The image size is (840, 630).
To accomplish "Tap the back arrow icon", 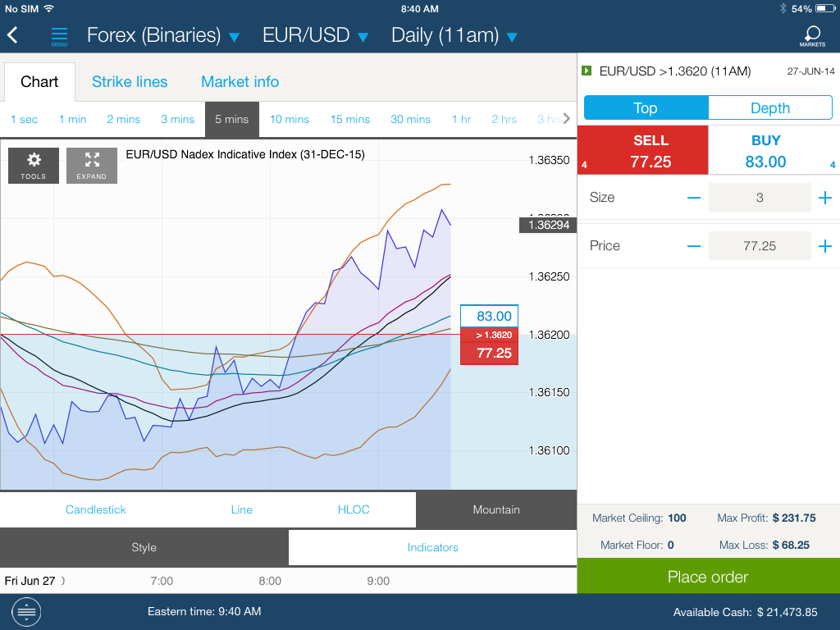I will (x=13, y=35).
